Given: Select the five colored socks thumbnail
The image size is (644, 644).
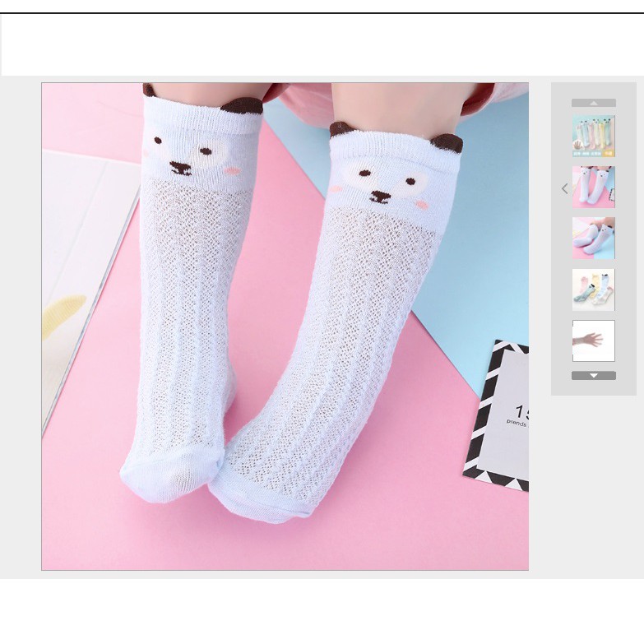Looking at the screenshot, I should [x=593, y=137].
